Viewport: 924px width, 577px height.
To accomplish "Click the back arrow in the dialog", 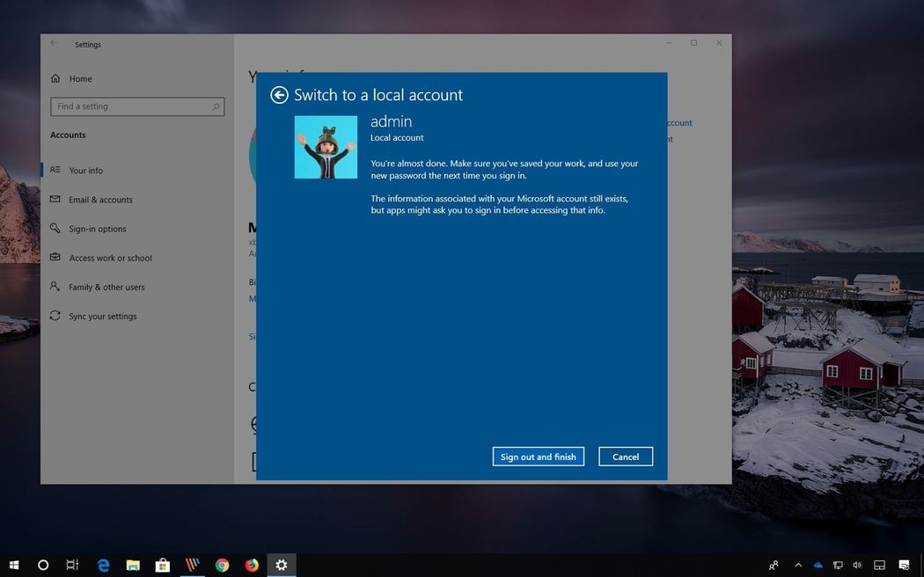I will [279, 95].
